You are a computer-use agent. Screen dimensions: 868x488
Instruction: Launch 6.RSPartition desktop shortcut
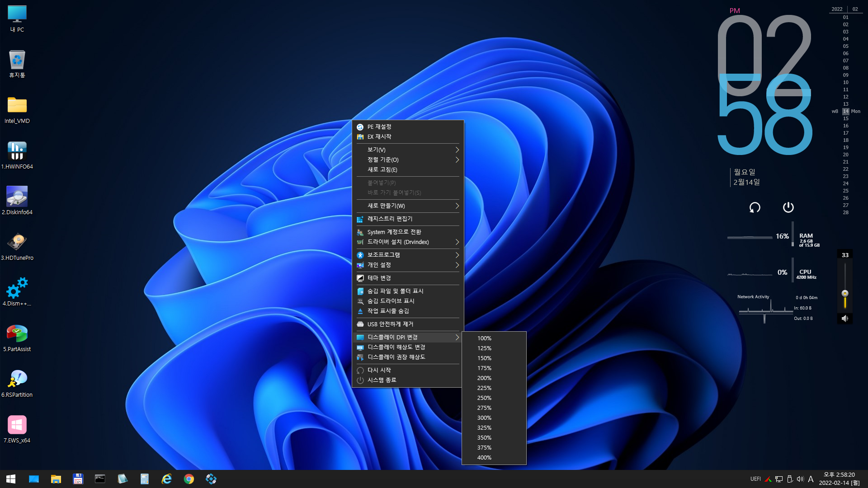point(17,384)
